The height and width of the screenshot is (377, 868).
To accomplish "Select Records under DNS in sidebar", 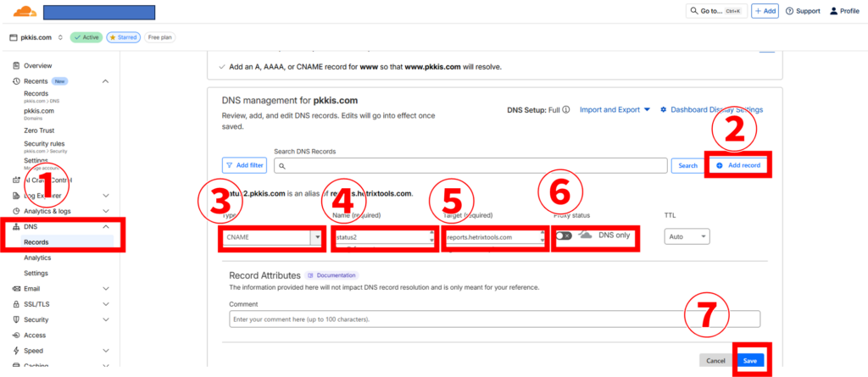I will pos(36,242).
